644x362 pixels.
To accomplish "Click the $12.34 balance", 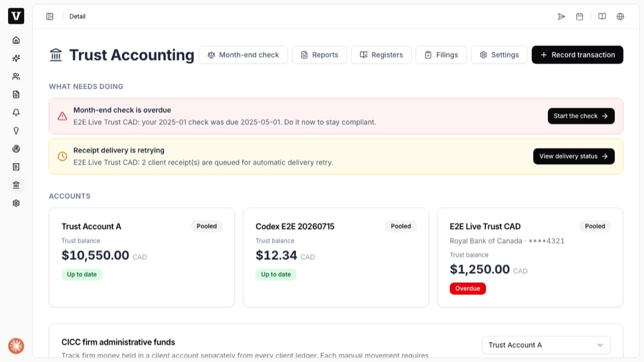I will pyautogui.click(x=276, y=255).
